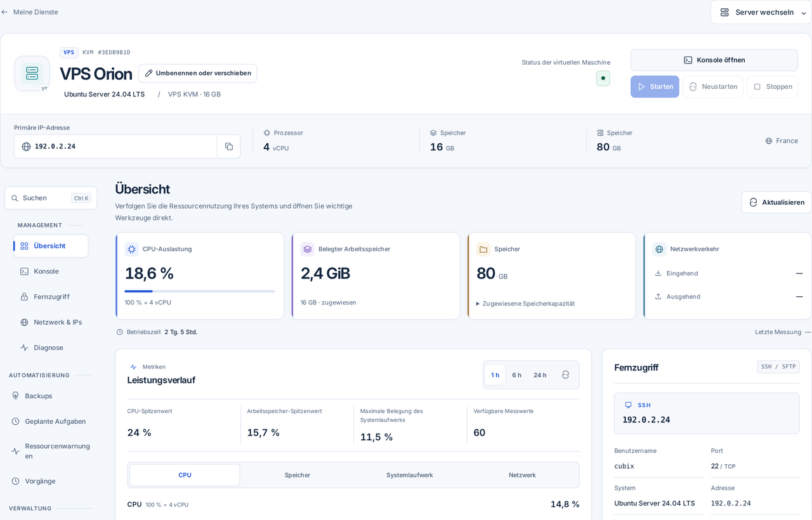This screenshot has width=812, height=520.
Task: Click the Suchen search field
Action: pos(51,198)
